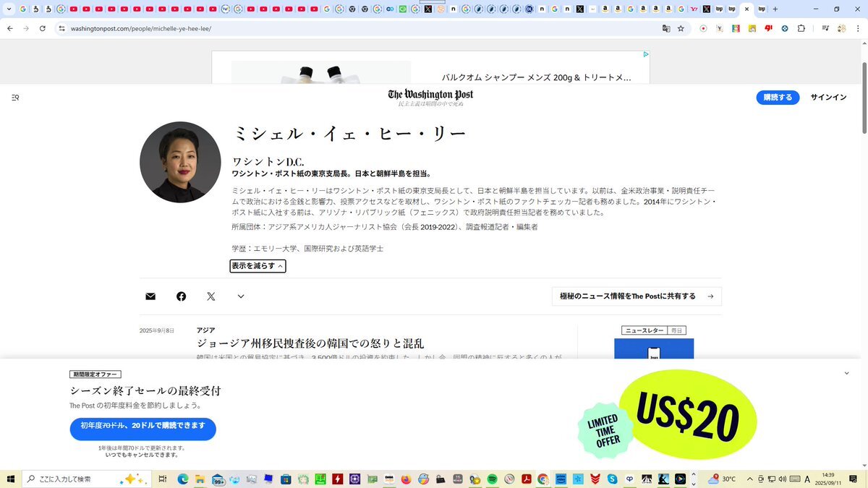Click the ニュースレター label in sidebar
The width and height of the screenshot is (868, 488).
click(x=644, y=330)
